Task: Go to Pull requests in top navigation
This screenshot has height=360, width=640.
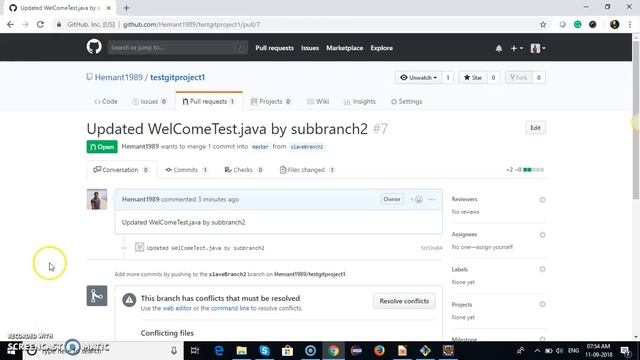Action: point(274,48)
